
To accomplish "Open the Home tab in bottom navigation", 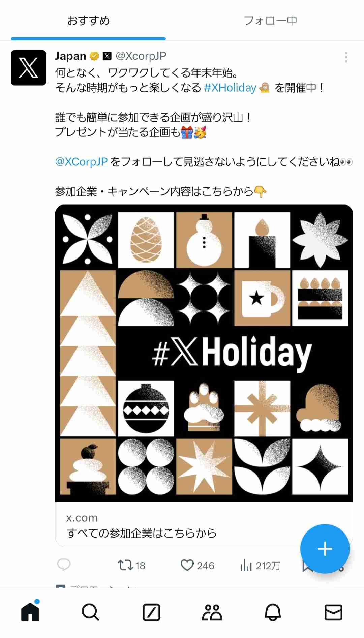I will (x=30, y=612).
